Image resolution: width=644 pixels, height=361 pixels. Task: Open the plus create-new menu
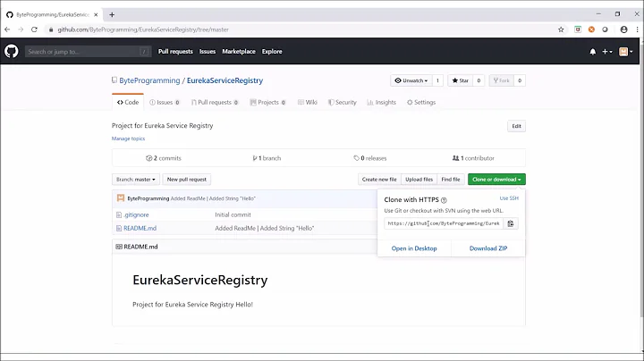pos(607,52)
